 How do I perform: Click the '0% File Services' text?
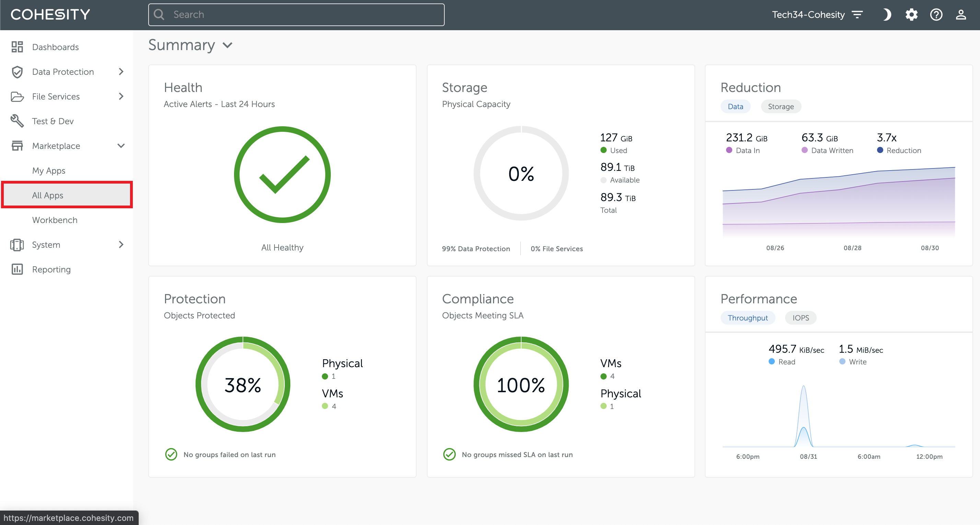pyautogui.click(x=557, y=248)
